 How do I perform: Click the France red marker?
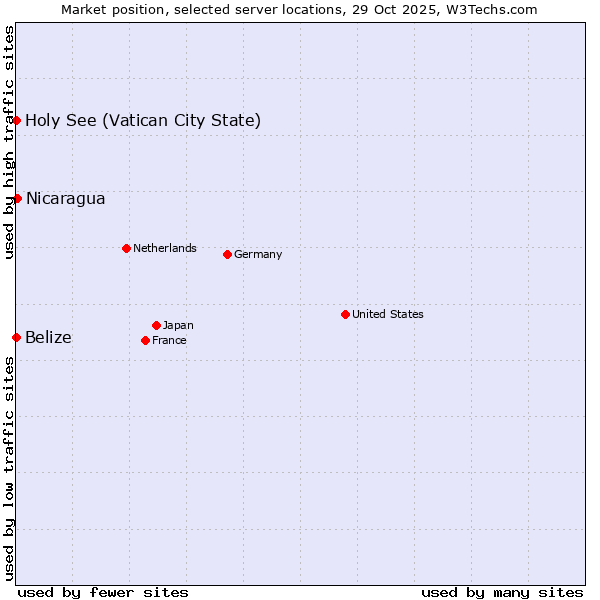point(146,340)
